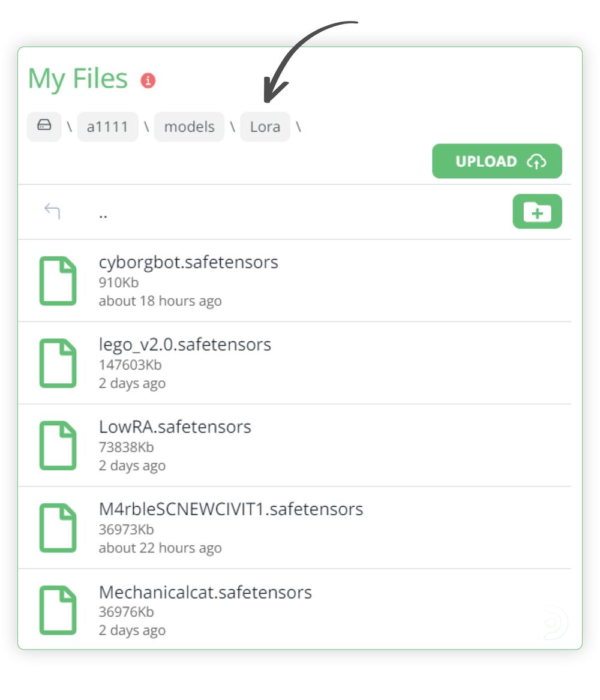The height and width of the screenshot is (700, 600).
Task: Open lego_v2.0.safetensors by its filename
Action: coord(185,344)
